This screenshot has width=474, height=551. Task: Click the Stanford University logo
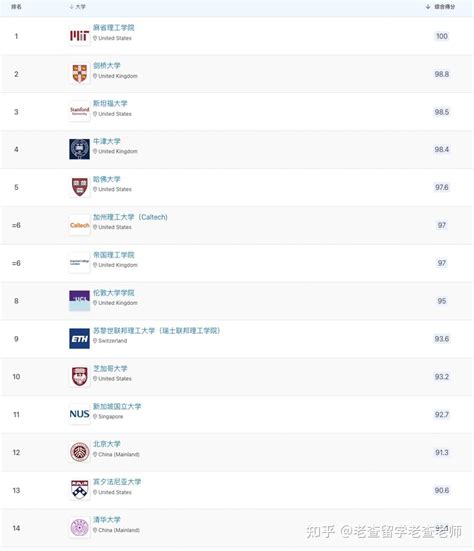pyautogui.click(x=79, y=111)
